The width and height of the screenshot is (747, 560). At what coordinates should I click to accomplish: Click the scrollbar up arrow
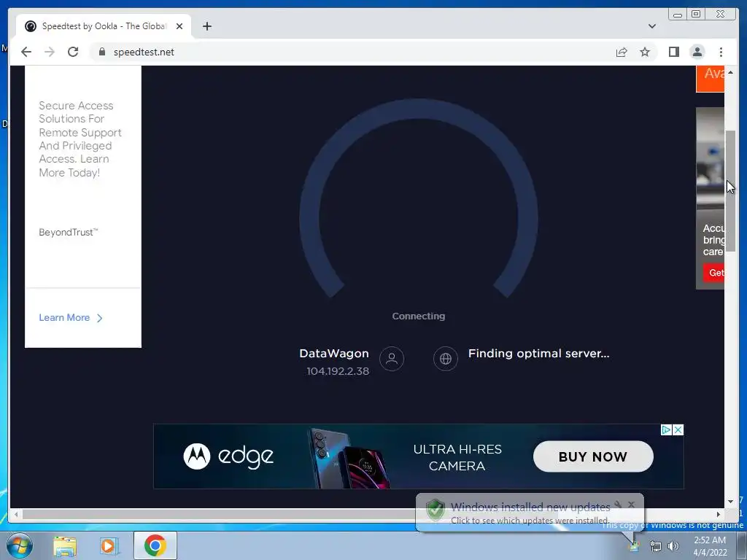(x=730, y=72)
